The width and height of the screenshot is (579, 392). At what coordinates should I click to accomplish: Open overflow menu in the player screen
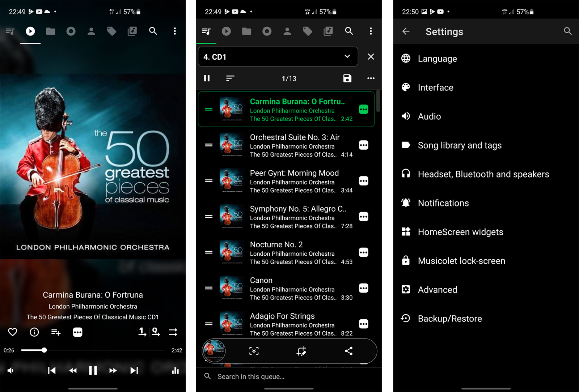175,31
